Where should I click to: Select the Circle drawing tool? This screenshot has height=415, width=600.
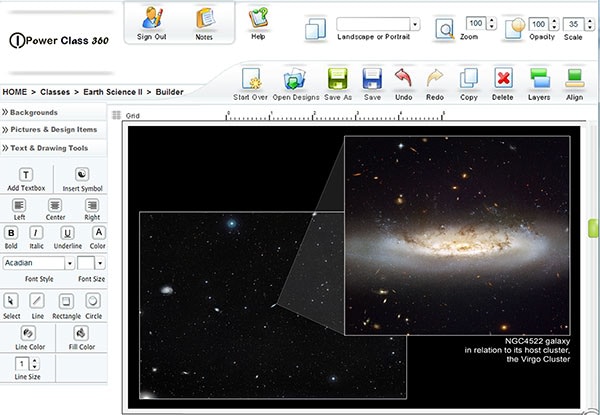coord(93,301)
